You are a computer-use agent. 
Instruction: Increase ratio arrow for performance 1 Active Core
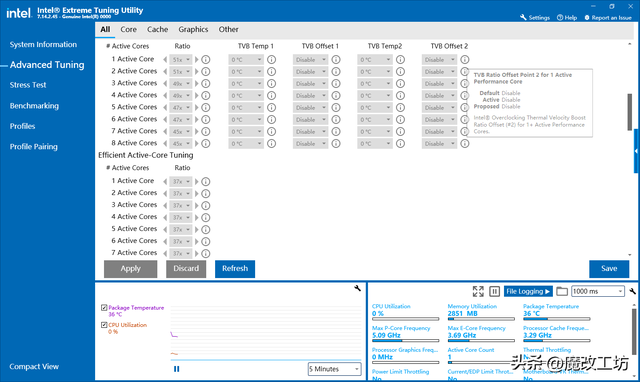196,60
